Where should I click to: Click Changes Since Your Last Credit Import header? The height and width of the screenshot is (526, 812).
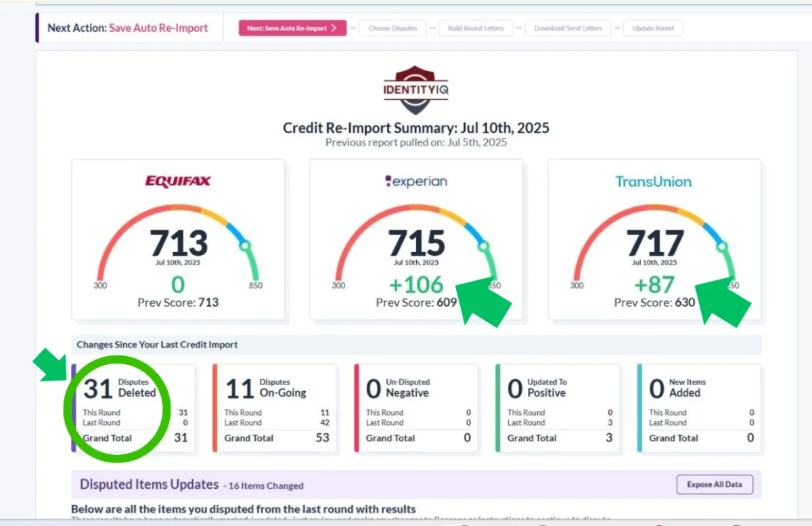point(157,345)
